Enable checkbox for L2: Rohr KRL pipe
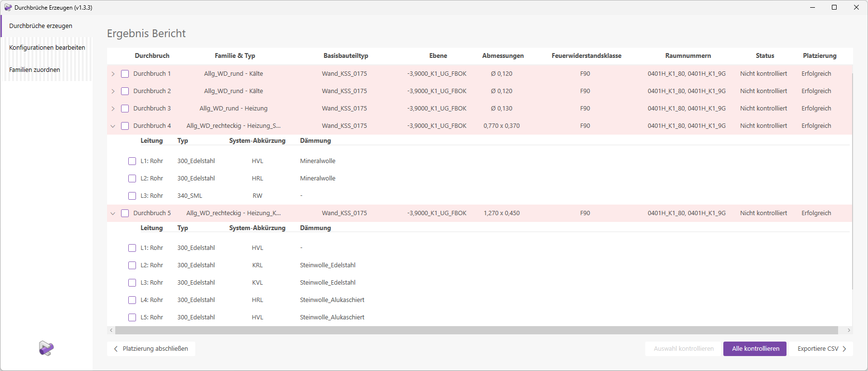 point(132,265)
